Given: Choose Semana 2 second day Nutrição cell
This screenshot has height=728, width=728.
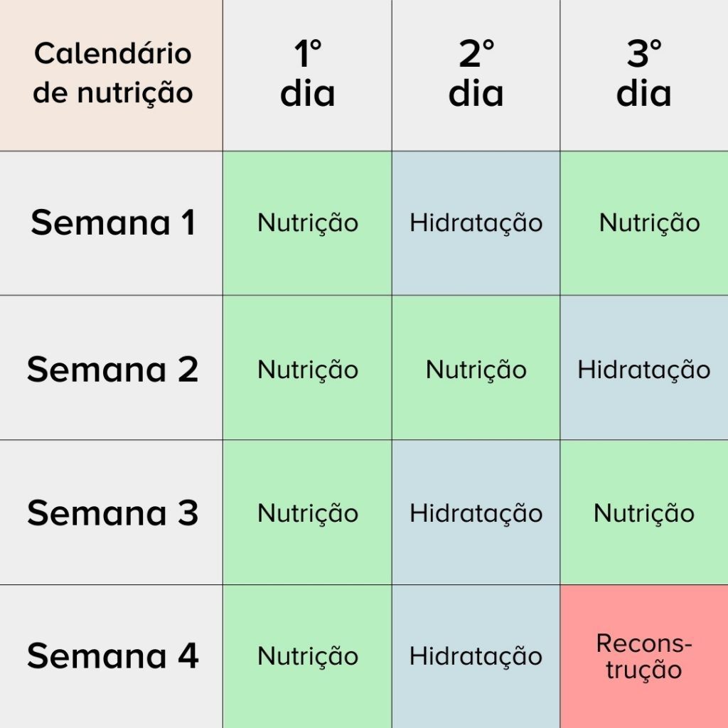Looking at the screenshot, I should (476, 368).
